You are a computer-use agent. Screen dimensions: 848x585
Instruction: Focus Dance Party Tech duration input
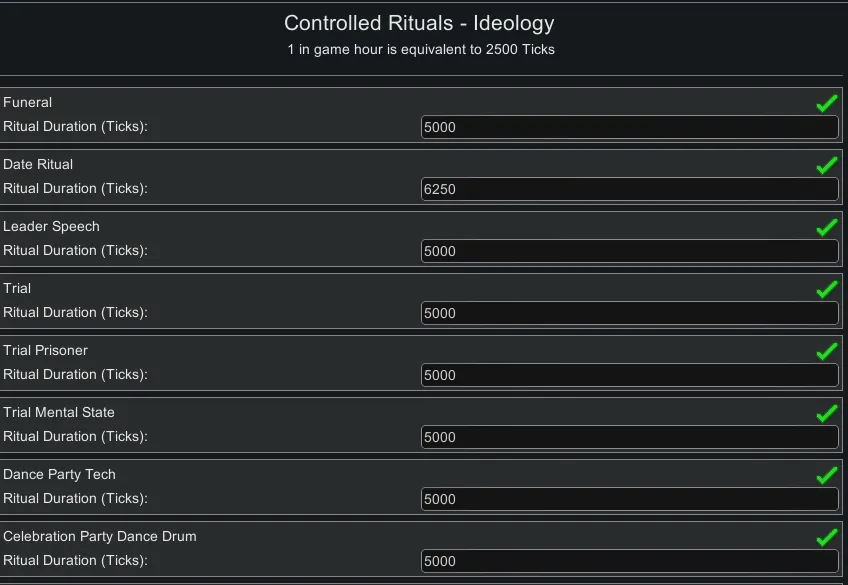click(629, 499)
